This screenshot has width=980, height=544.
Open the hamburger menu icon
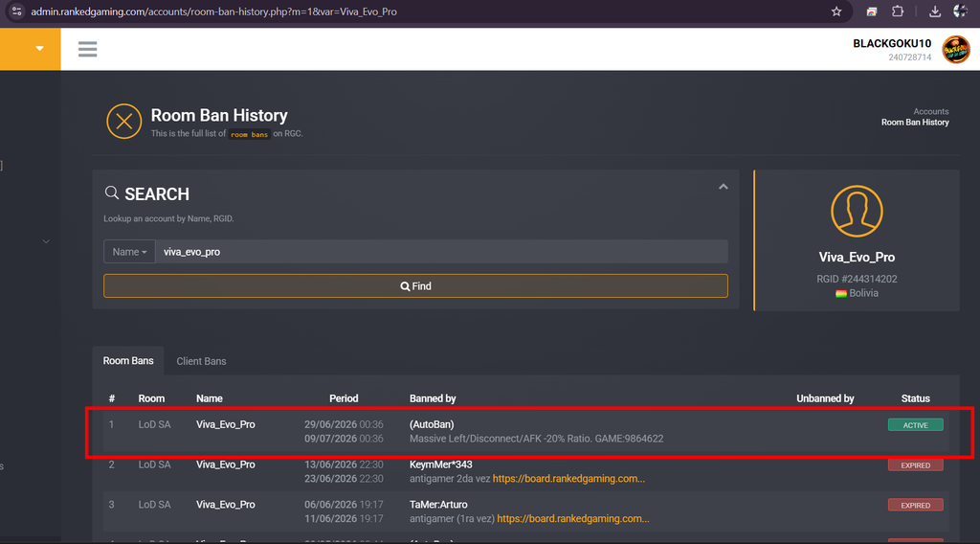tap(87, 49)
